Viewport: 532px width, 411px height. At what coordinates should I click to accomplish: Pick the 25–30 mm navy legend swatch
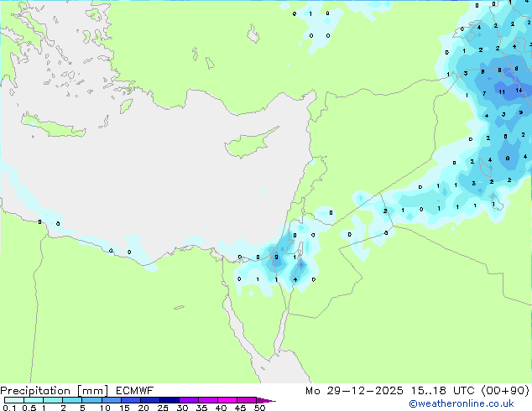pos(170,400)
